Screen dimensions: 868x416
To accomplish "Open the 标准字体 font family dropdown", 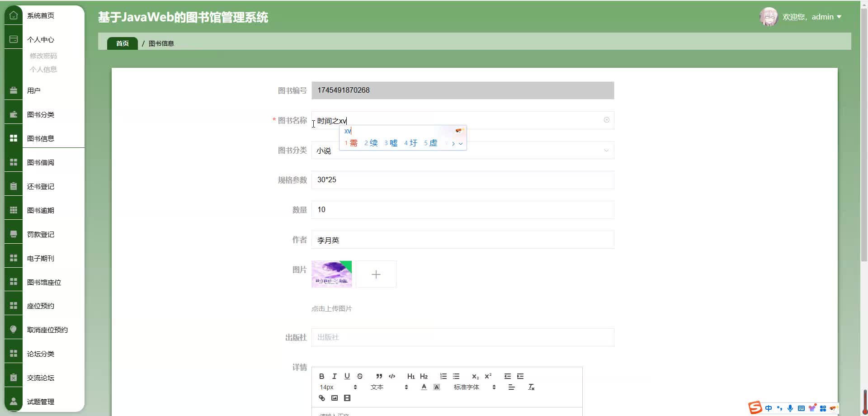I will point(467,387).
